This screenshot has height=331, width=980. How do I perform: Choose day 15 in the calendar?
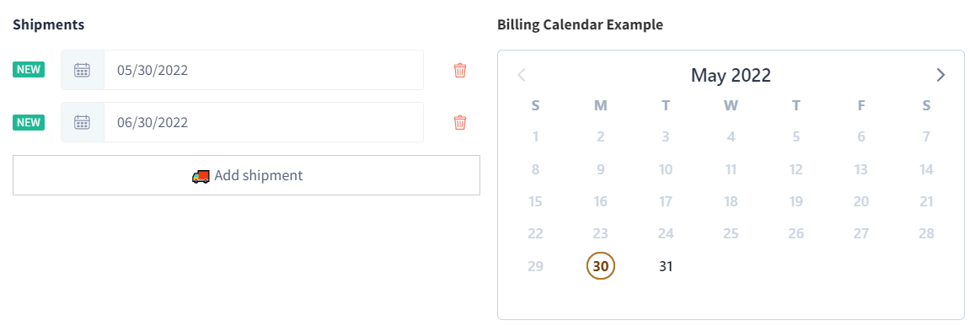click(x=536, y=202)
